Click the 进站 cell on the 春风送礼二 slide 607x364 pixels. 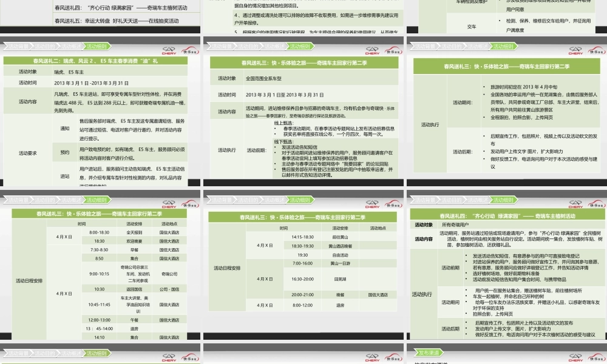tap(65, 177)
